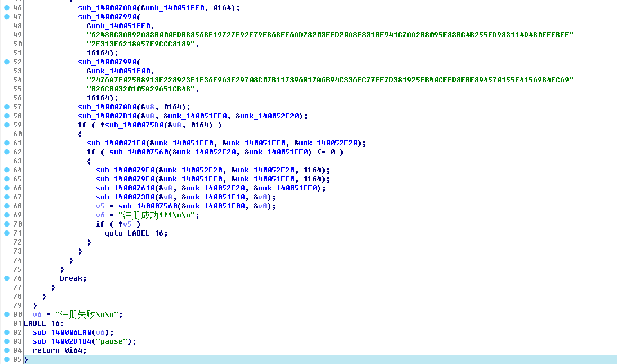Set breakpoint dot at line 66
This screenshot has width=617, height=364.
[7, 188]
